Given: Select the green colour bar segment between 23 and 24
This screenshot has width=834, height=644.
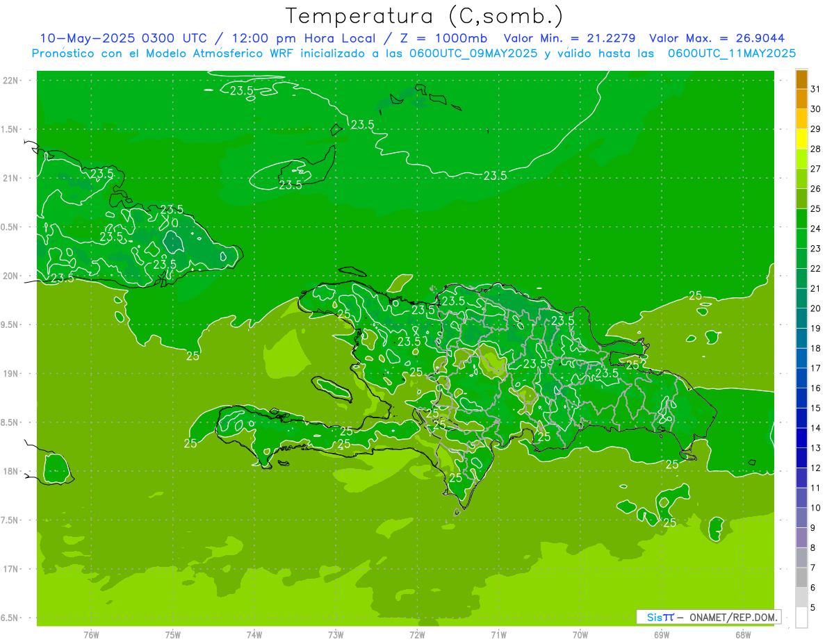Looking at the screenshot, I should click(x=801, y=239).
